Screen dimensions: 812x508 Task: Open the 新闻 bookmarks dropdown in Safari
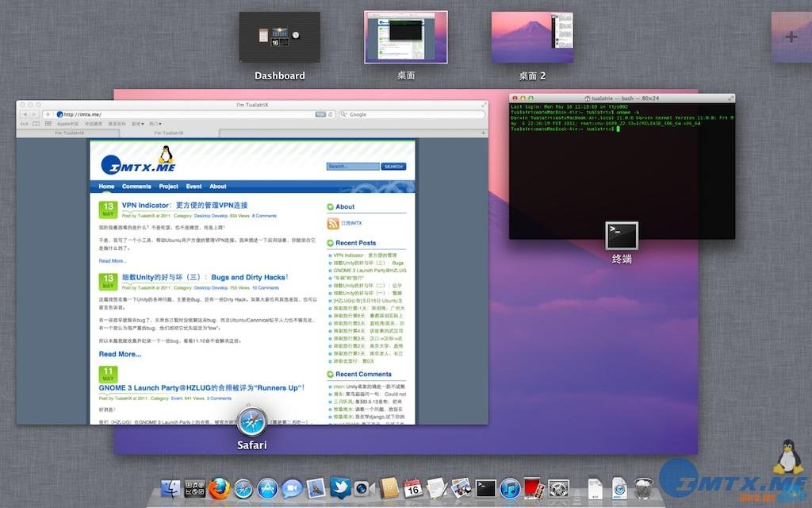(137, 124)
